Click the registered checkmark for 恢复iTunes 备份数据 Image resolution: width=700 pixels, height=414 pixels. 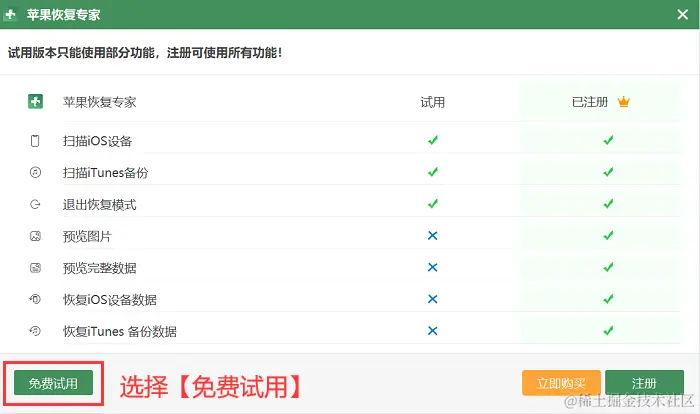(x=608, y=330)
